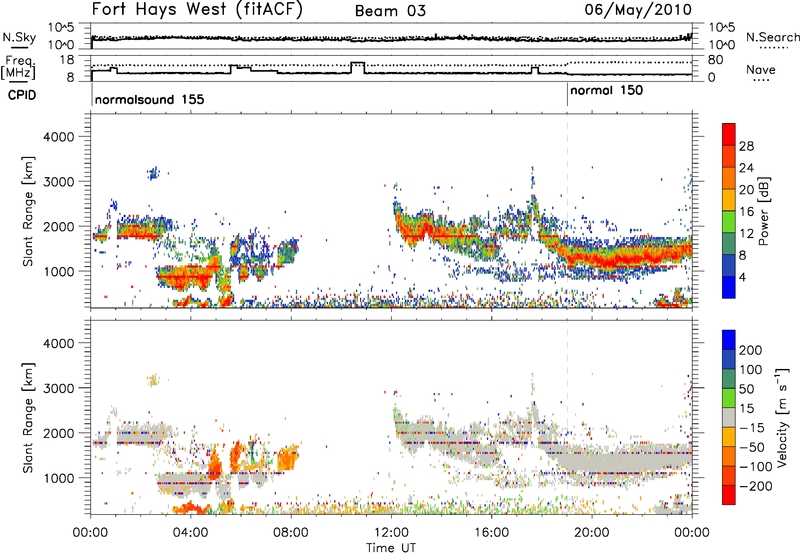The image size is (800, 554).
Task: Click the "1000" tick in the power panel
Action: coord(58,271)
